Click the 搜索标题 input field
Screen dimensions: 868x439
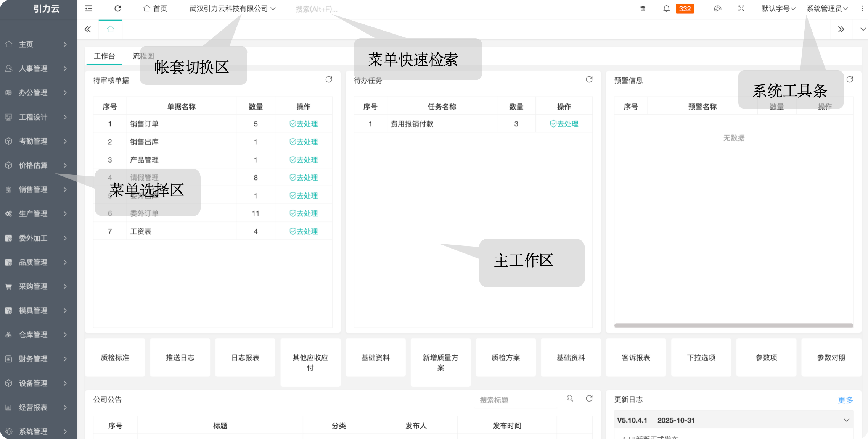(515, 400)
